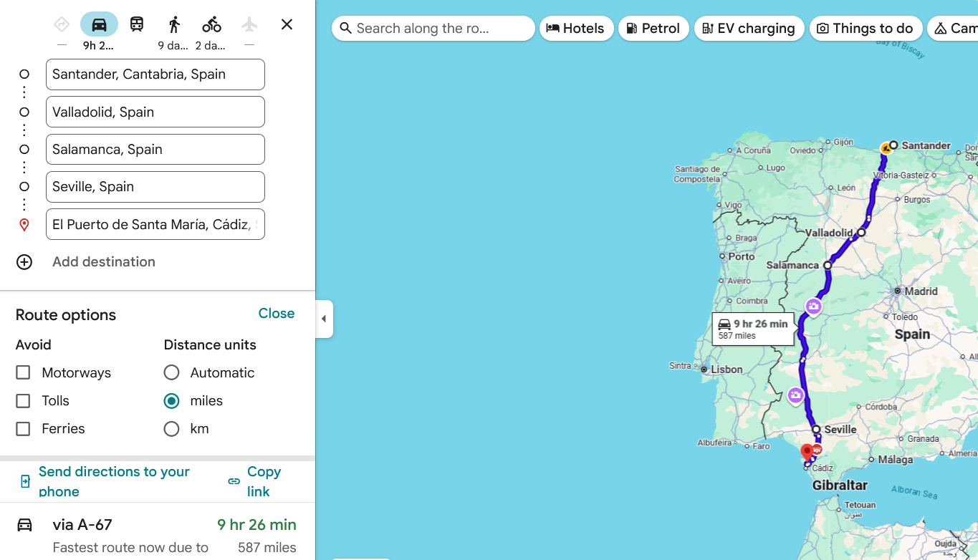The height and width of the screenshot is (560, 978).
Task: Select km as the distance unit
Action: pyautogui.click(x=171, y=428)
